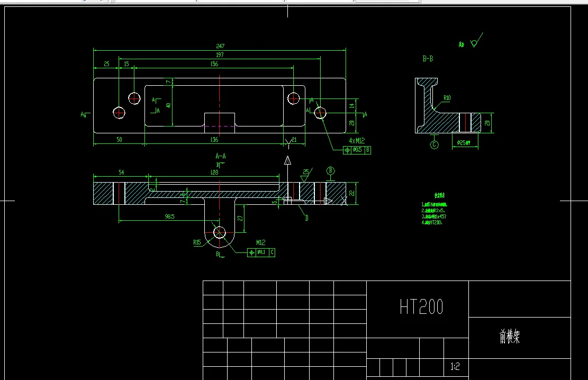Image resolution: width=588 pixels, height=380 pixels.
Task: Select the large HT200 title block text
Action: point(421,307)
